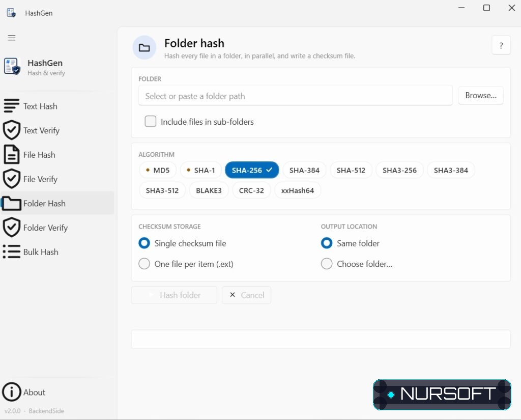This screenshot has height=420, width=521.
Task: Select the xxHash64 algorithm chip
Action: click(297, 190)
